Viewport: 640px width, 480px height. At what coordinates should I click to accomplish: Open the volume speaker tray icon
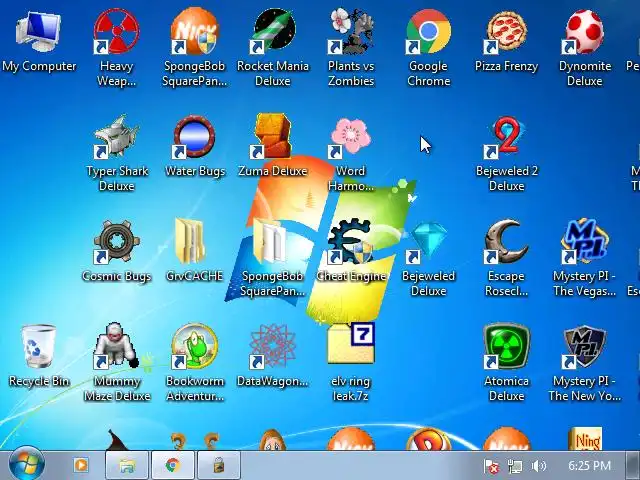click(539, 466)
